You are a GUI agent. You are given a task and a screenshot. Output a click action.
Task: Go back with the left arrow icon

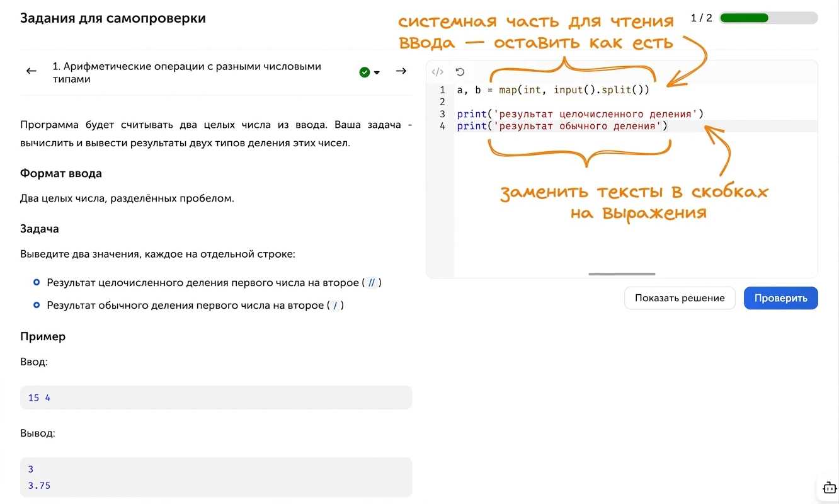click(x=31, y=71)
